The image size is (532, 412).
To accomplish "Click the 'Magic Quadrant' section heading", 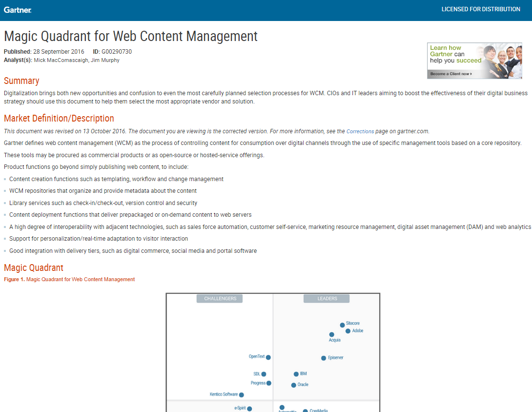I will [34, 268].
